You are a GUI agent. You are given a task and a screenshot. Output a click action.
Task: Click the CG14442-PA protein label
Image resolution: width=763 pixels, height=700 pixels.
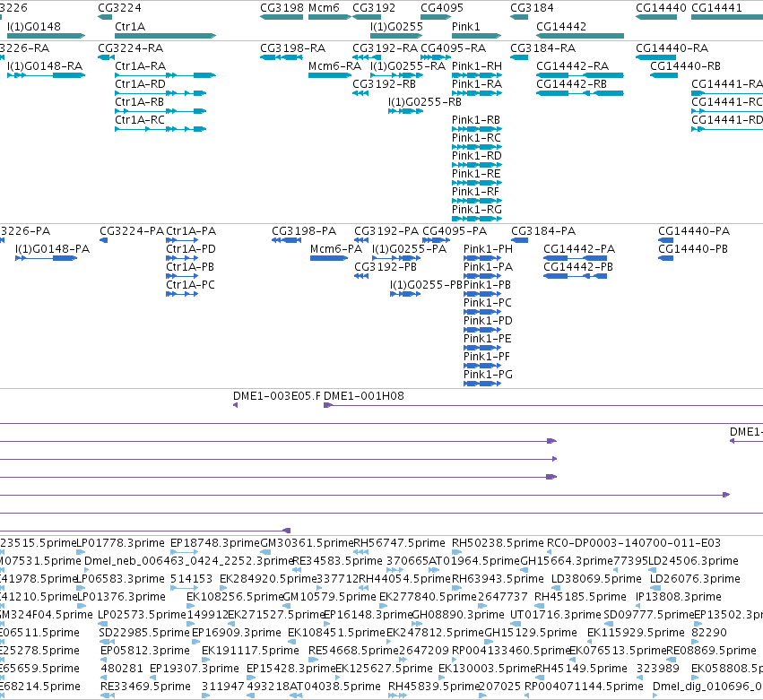579,249
